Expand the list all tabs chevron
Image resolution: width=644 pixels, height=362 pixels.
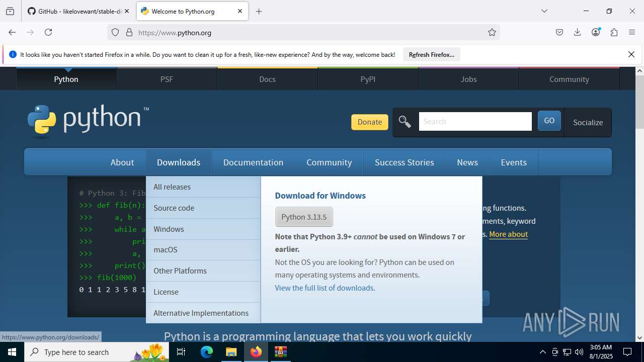544,11
